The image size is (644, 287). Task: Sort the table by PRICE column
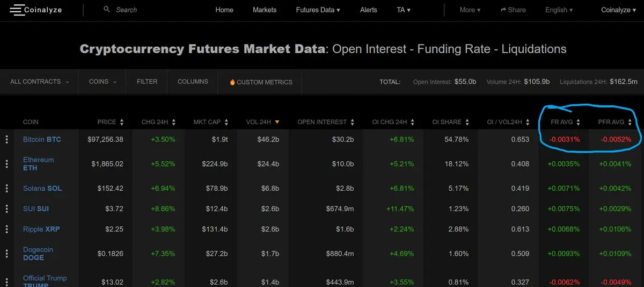[x=111, y=122]
